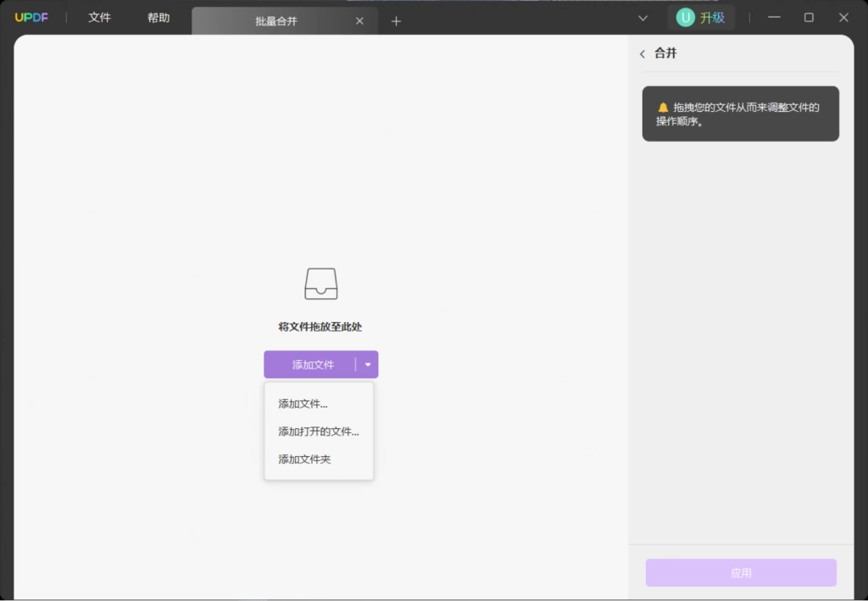The height and width of the screenshot is (601, 868).
Task: Go back using the 合并 arrow
Action: (x=643, y=53)
